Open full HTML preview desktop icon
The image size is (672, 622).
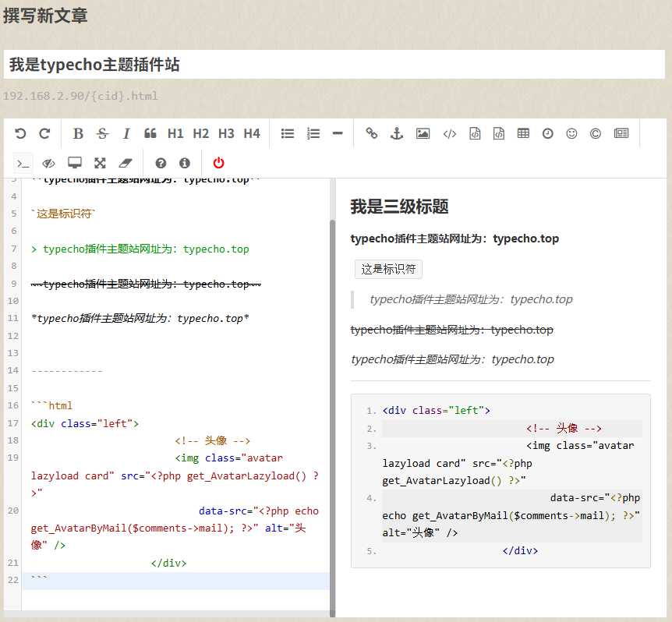coord(75,163)
